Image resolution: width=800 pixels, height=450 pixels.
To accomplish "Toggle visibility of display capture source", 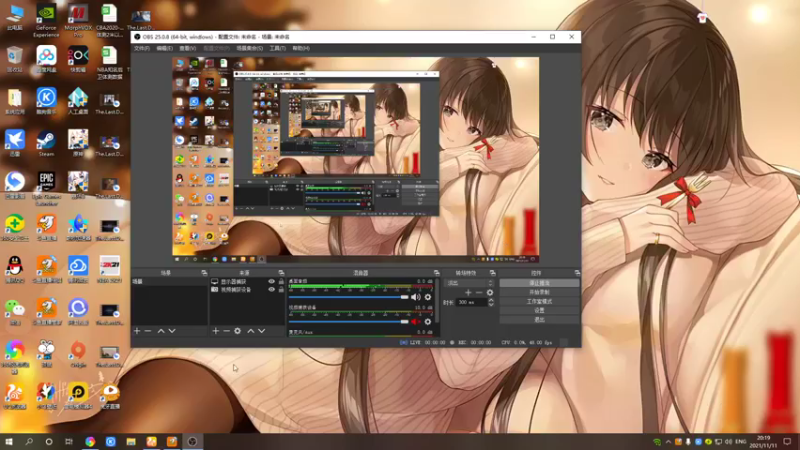I will (x=271, y=282).
